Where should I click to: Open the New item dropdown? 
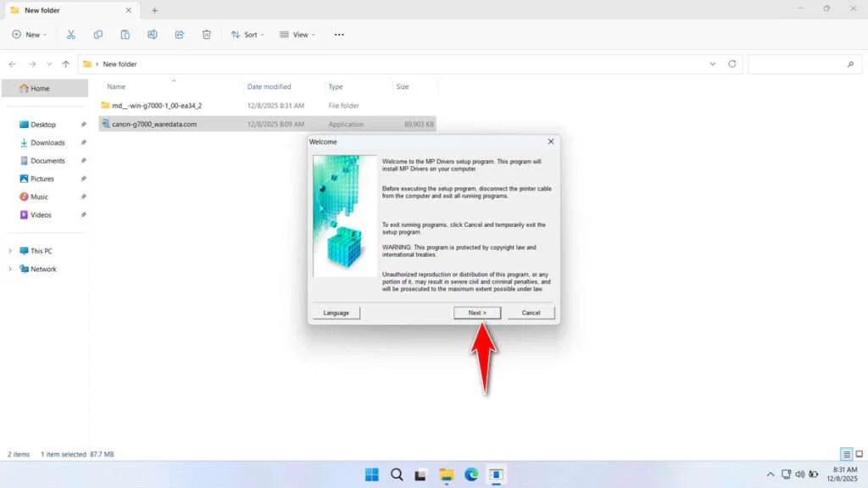click(30, 34)
